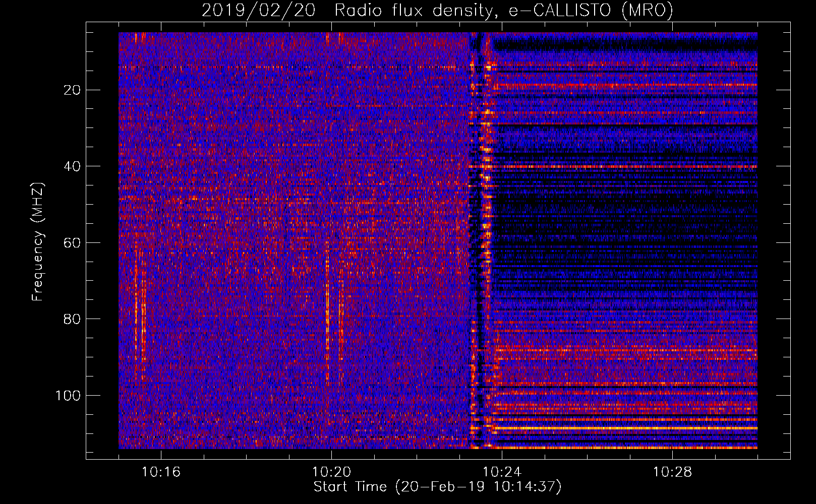Click the frequency value 40 on axis
Image resolution: width=816 pixels, height=504 pixels.
click(72, 166)
